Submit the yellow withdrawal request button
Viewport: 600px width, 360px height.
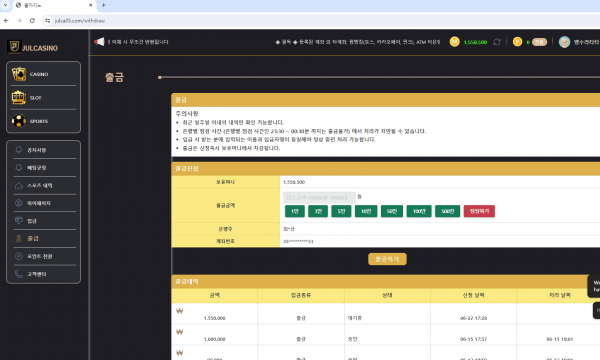pos(387,259)
